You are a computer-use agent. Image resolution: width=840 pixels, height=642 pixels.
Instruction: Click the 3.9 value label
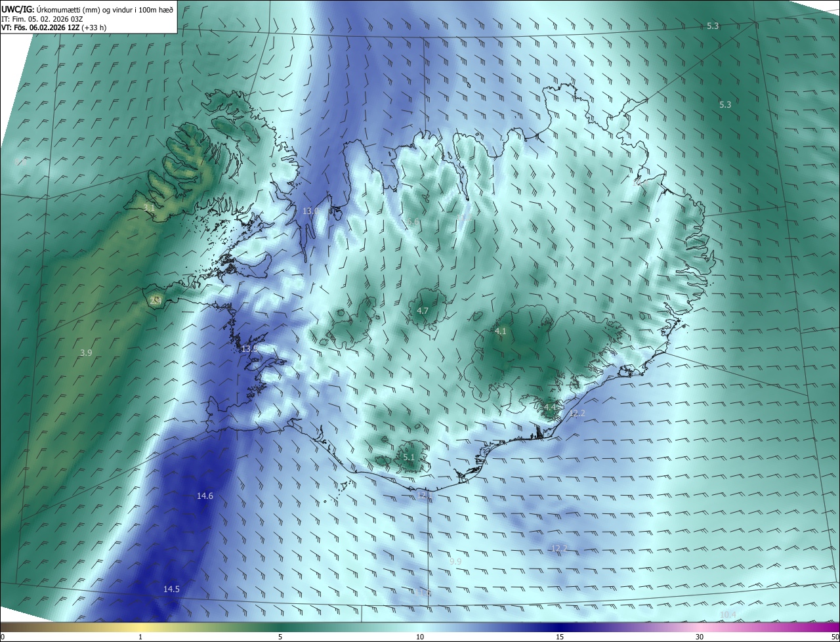(x=86, y=353)
